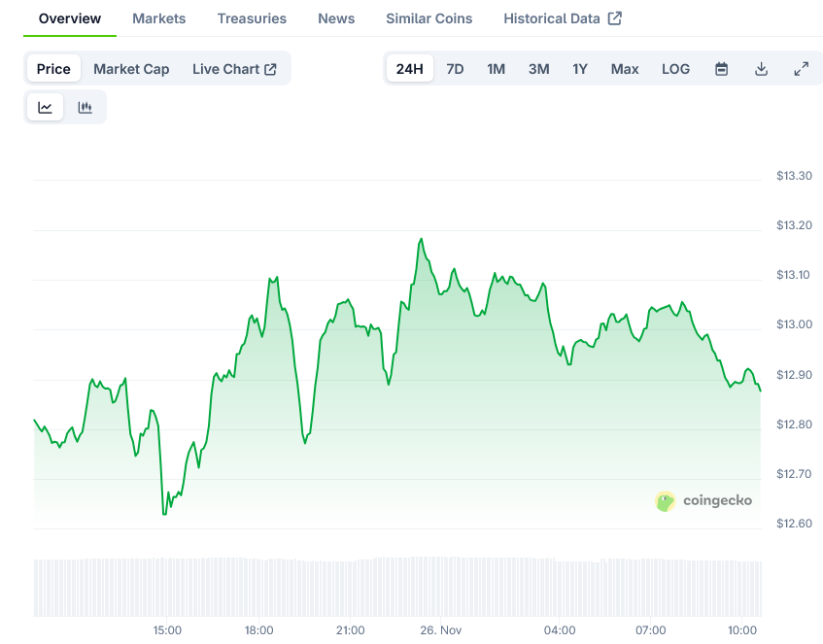Image resolution: width=823 pixels, height=644 pixels.
Task: Click the volume bars below the chart
Action: tap(389, 586)
